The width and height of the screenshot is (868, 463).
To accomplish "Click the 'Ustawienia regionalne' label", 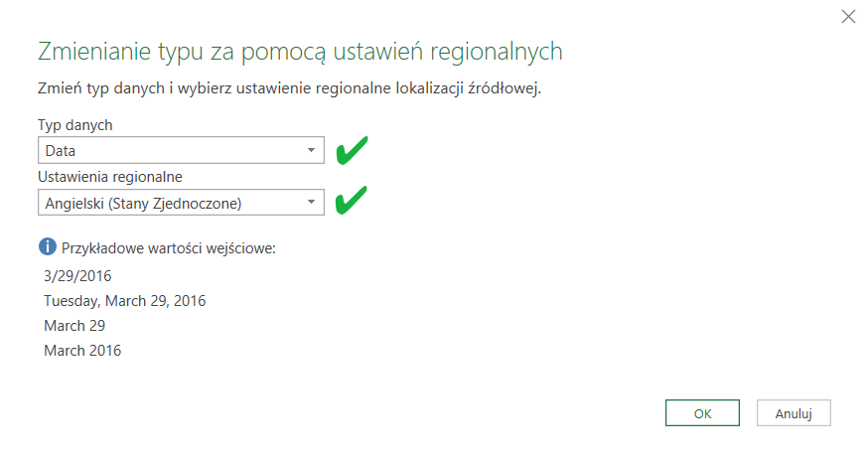I will (x=112, y=177).
